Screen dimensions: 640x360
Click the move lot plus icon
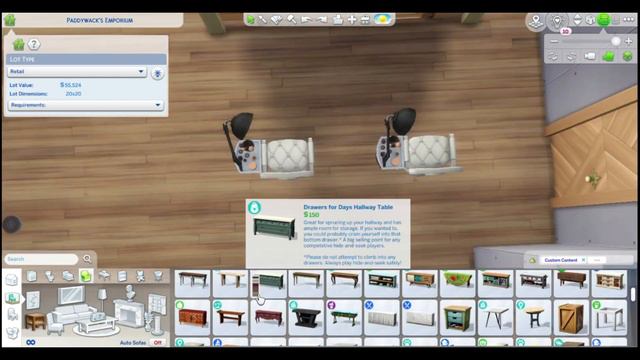352,19
